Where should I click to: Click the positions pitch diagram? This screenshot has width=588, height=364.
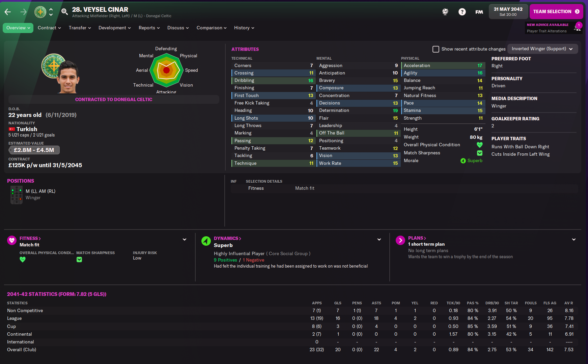pos(16,195)
